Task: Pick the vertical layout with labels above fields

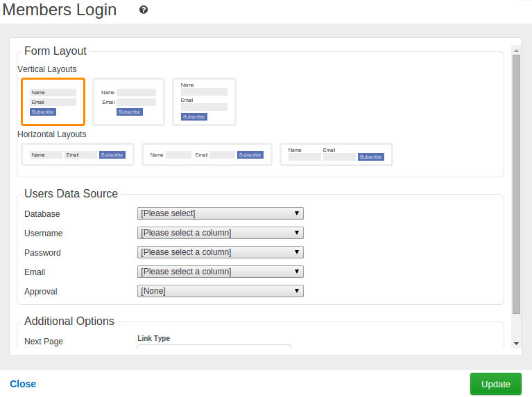Action: (x=204, y=101)
